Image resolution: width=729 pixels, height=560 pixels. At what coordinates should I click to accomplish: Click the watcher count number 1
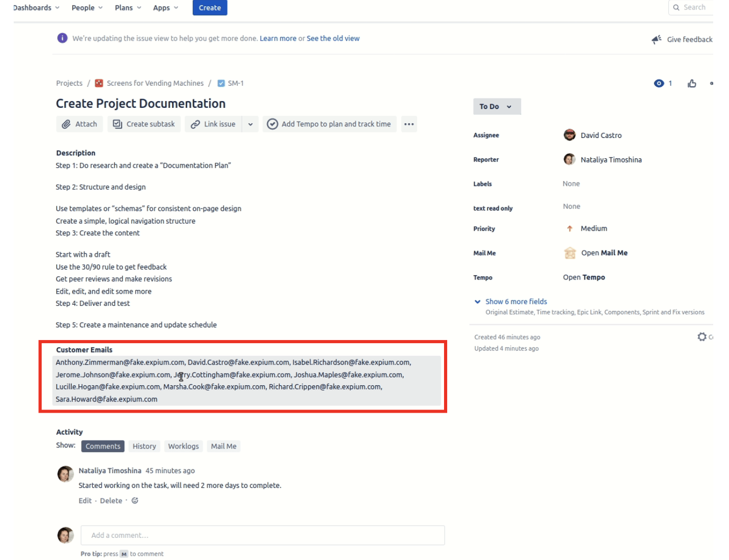(670, 83)
